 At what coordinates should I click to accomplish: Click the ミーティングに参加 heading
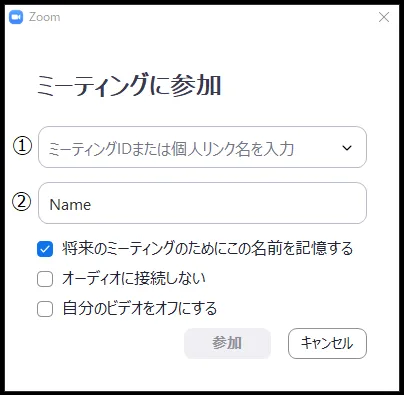(x=129, y=85)
